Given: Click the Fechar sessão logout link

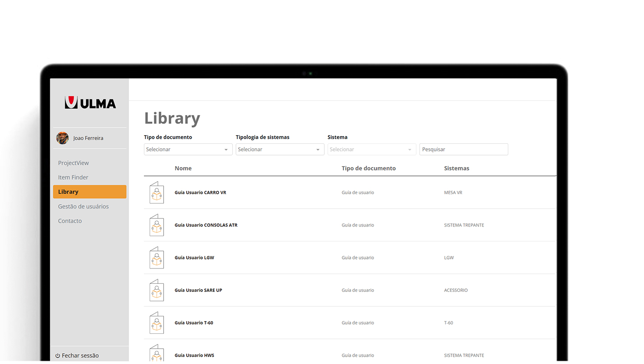Looking at the screenshot, I should click(x=80, y=356).
